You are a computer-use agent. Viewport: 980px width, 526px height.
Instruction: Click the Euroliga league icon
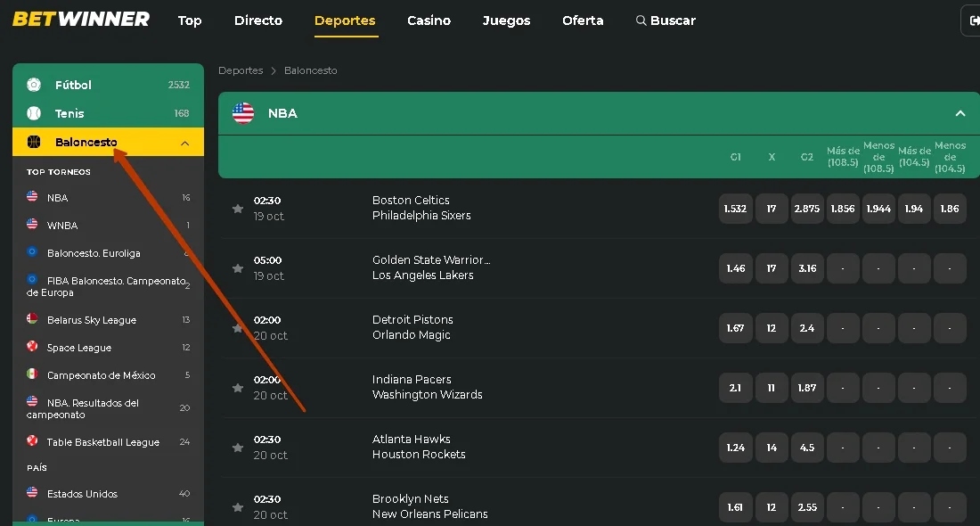click(x=32, y=251)
